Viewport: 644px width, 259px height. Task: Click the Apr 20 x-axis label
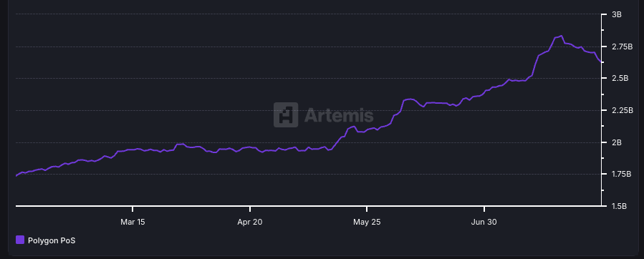pos(250,222)
